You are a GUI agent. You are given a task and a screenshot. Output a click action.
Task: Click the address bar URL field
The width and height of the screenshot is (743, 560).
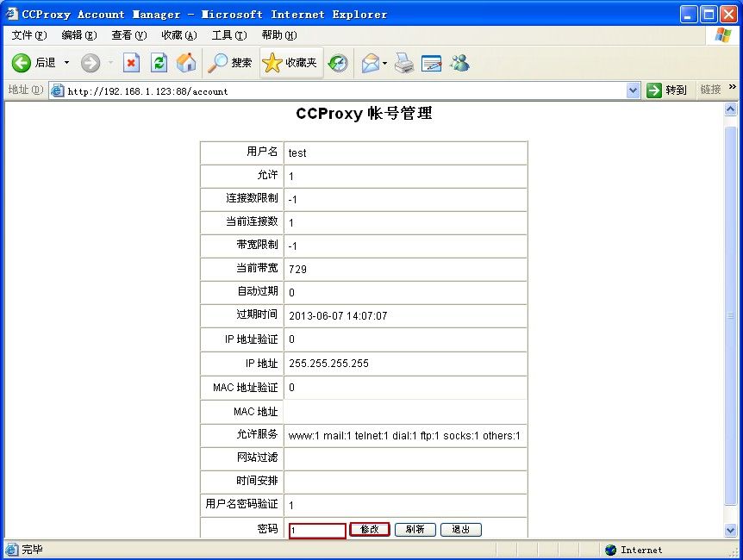point(345,91)
